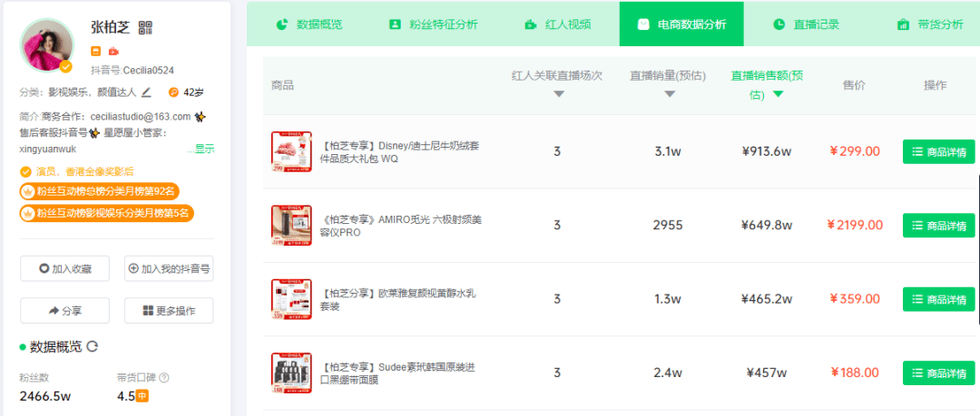Screen dimensions: 980x416
Task: Click the orange gender icon beside 42岁
Action: pyautogui.click(x=173, y=92)
